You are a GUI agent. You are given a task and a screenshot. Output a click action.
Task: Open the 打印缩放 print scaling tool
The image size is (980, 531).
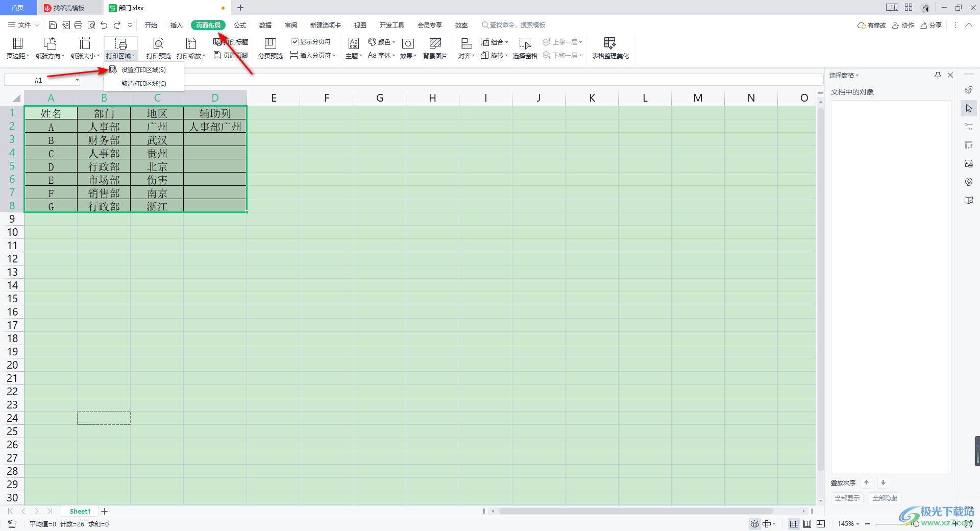191,49
